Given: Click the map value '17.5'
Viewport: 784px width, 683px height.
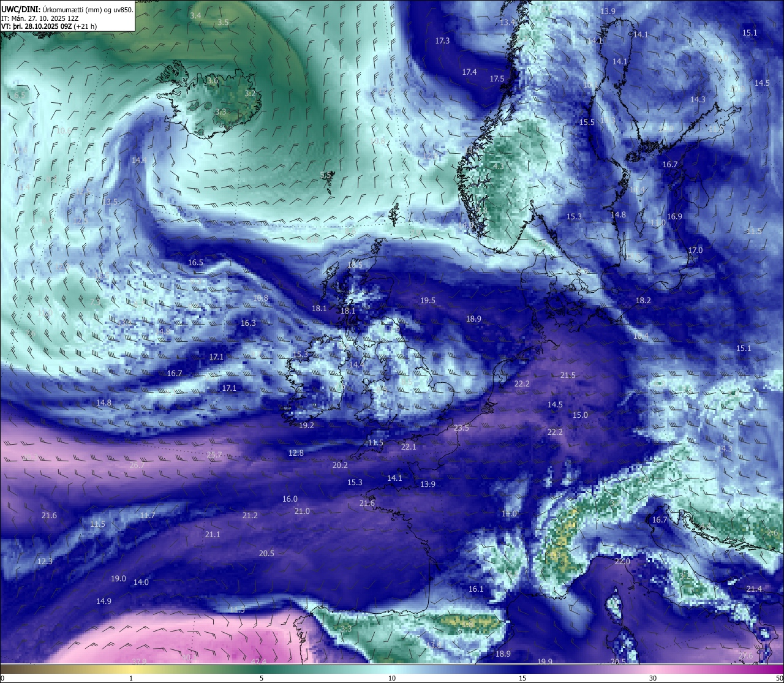Looking at the screenshot, I should (x=497, y=79).
